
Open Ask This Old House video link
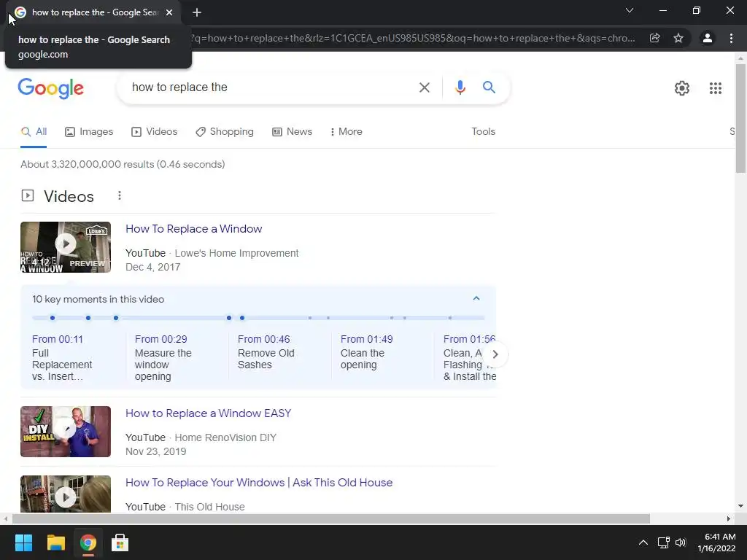pyautogui.click(x=259, y=483)
